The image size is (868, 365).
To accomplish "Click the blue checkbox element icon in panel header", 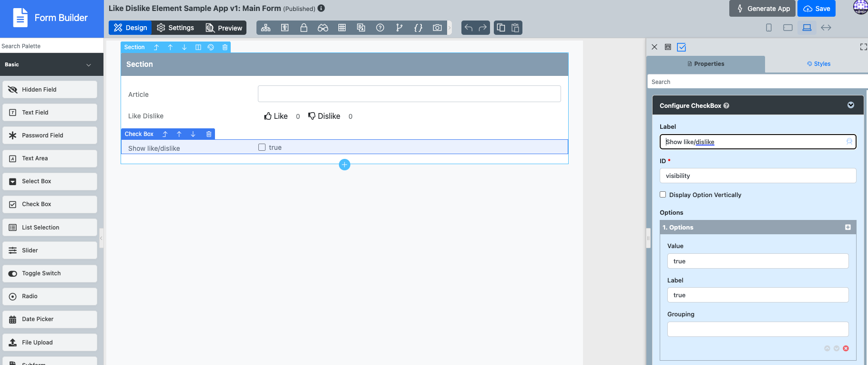I will (682, 47).
